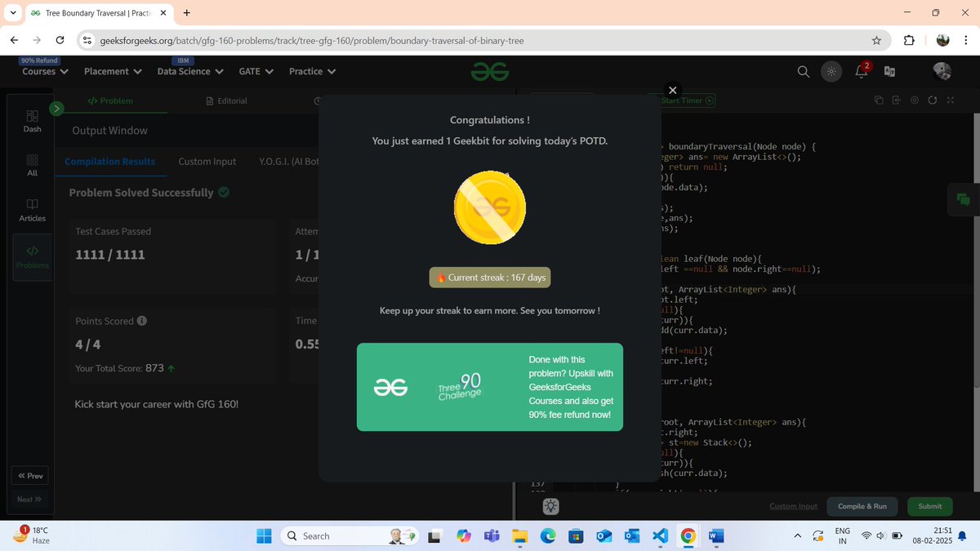Open the Three 90 Challenge banner
This screenshot has width=980, height=551.
click(x=490, y=387)
